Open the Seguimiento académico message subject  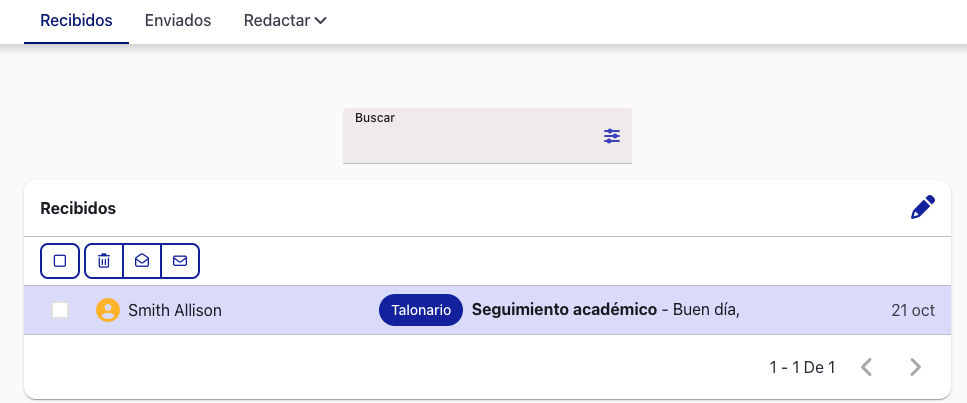(x=564, y=311)
